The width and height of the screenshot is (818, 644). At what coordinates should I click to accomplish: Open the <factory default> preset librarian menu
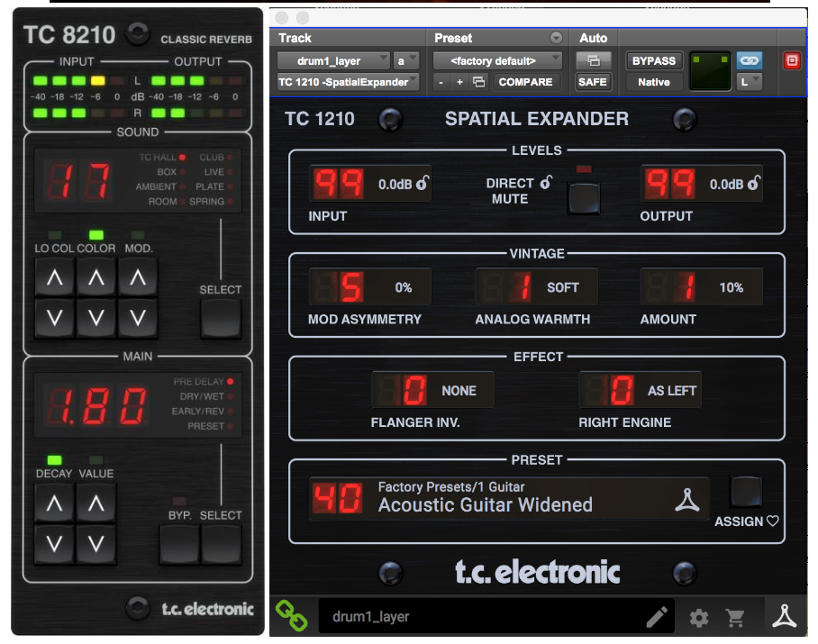(497, 61)
